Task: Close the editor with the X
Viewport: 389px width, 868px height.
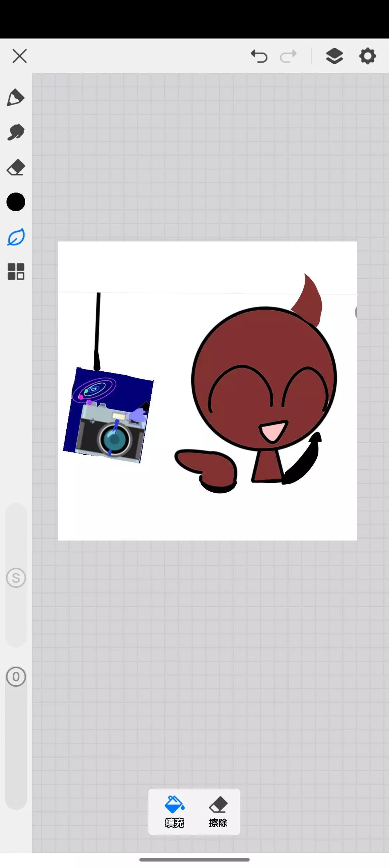Action: (19, 56)
